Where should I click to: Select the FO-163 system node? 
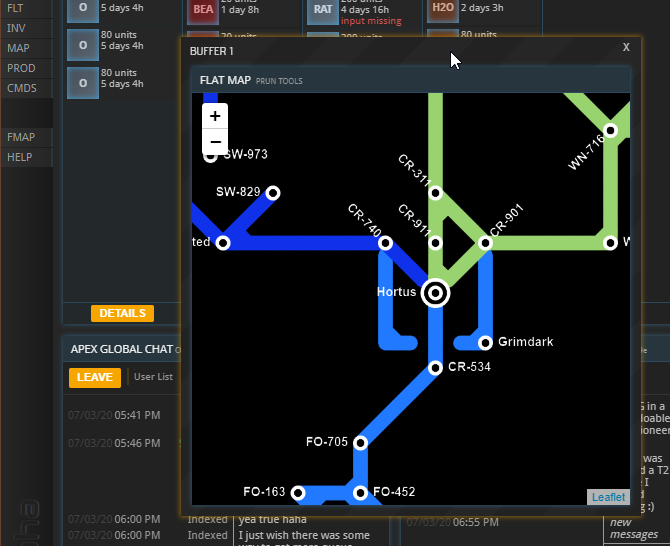pos(298,493)
